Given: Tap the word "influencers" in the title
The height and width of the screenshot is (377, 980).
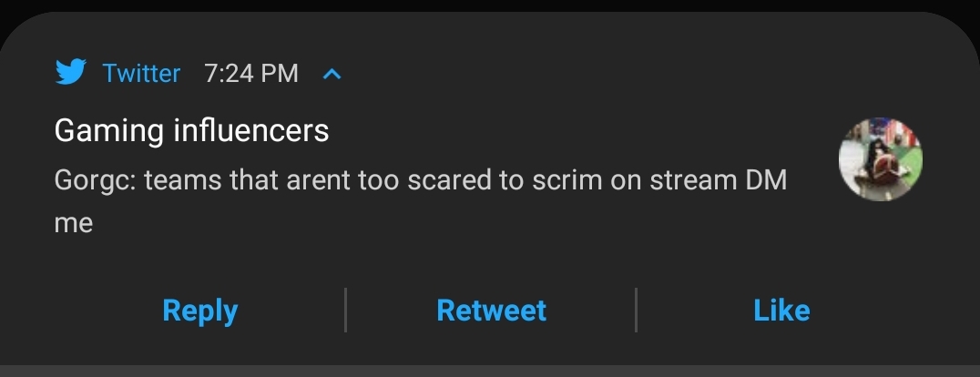Looking at the screenshot, I should 250,131.
